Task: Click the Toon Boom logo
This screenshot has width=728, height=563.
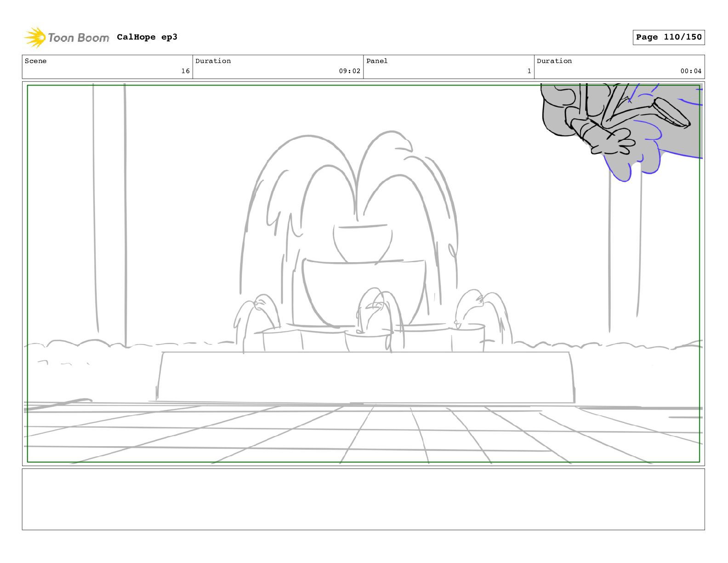Action: (67, 37)
